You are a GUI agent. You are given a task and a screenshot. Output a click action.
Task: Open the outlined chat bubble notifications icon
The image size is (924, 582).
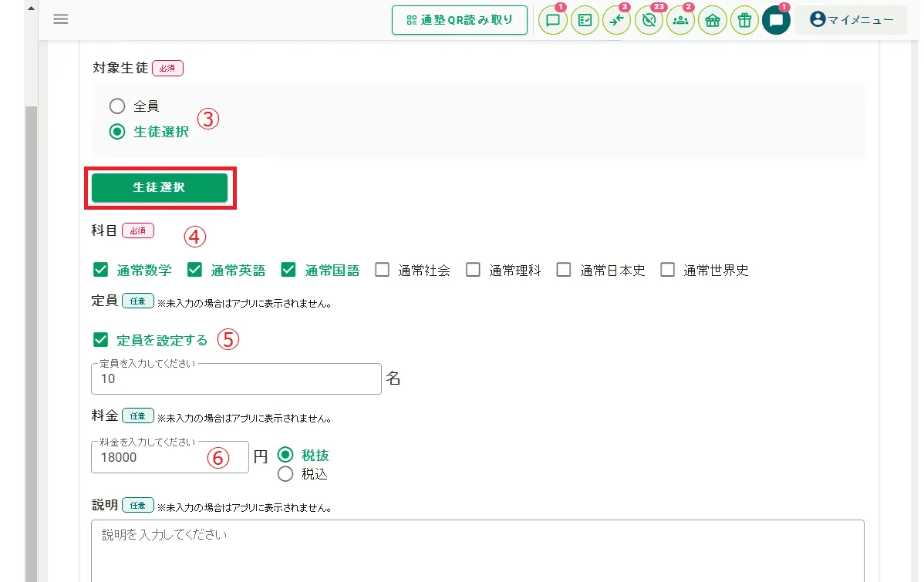pos(553,21)
